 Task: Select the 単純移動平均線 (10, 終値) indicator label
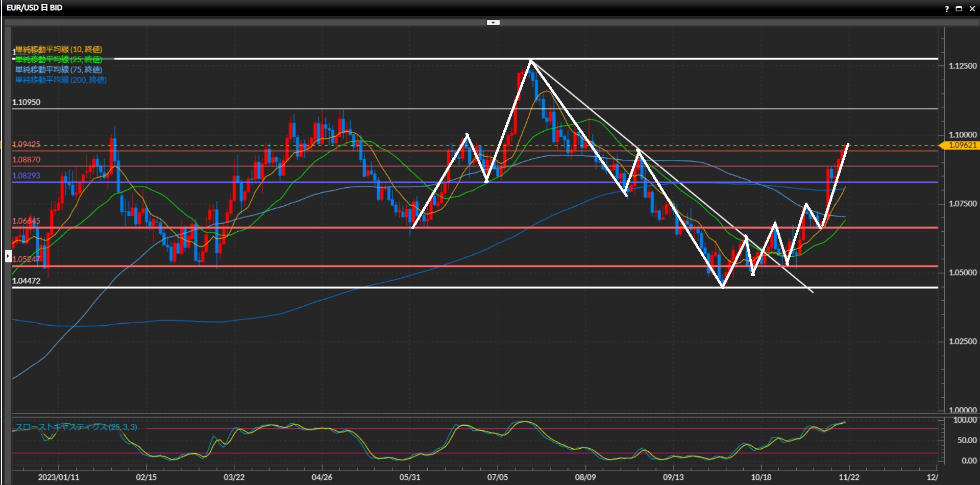(x=59, y=50)
